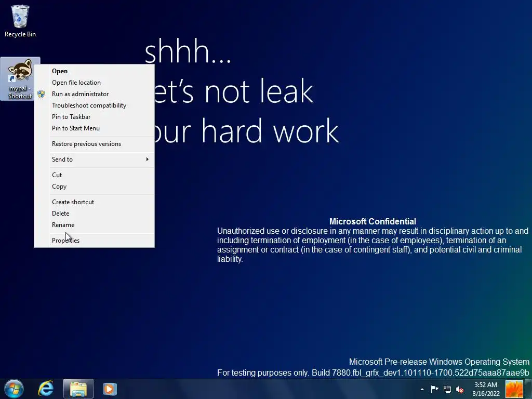
Task: Open the Recycle Bin desktop icon
Action: click(x=20, y=21)
